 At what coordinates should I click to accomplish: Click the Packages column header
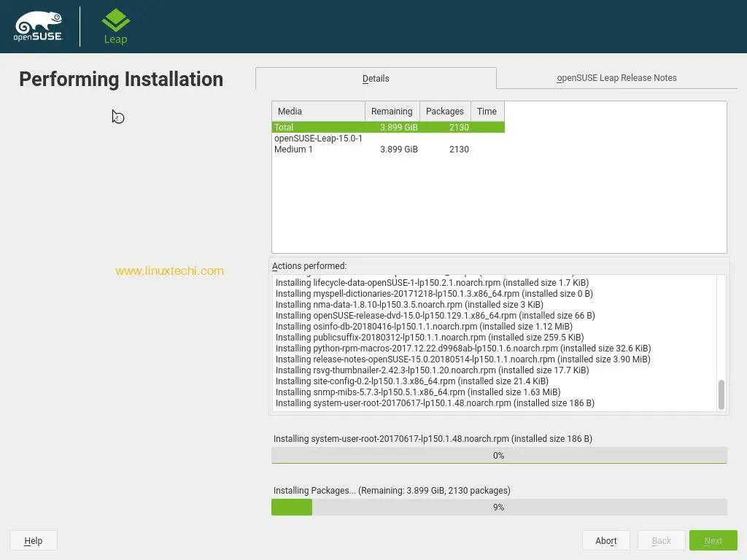point(445,111)
